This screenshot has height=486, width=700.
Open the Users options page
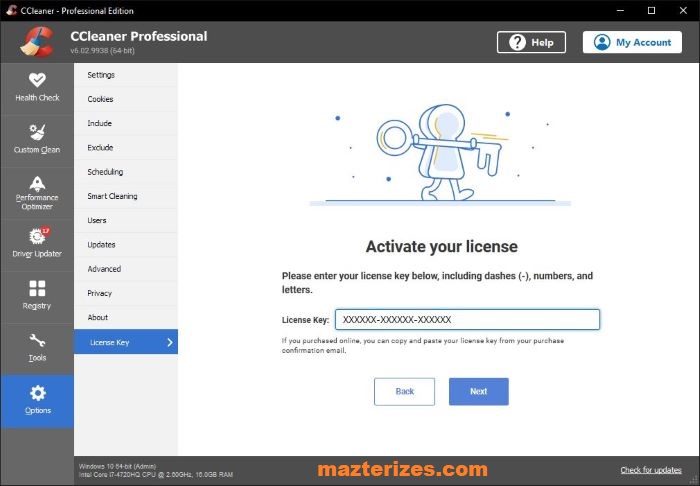coord(126,220)
